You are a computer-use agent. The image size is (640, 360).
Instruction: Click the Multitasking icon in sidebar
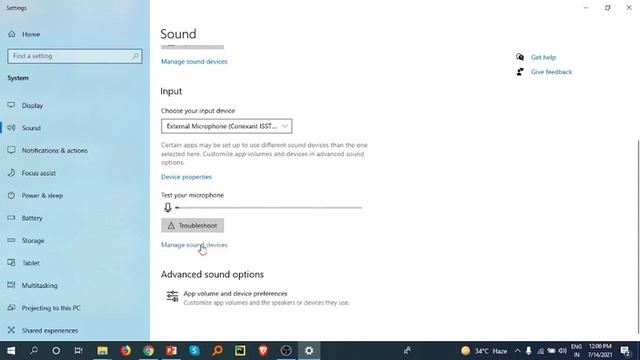click(x=11, y=285)
